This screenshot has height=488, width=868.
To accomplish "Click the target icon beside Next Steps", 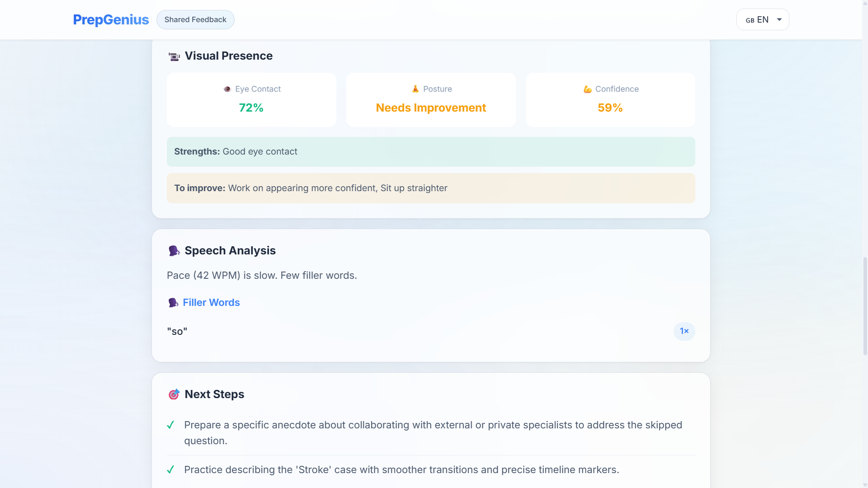I will [174, 394].
